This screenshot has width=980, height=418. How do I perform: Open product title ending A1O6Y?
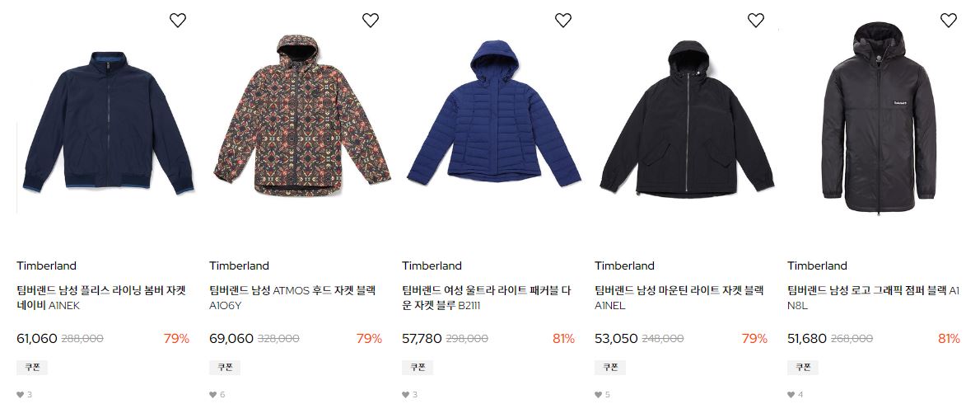pos(292,298)
